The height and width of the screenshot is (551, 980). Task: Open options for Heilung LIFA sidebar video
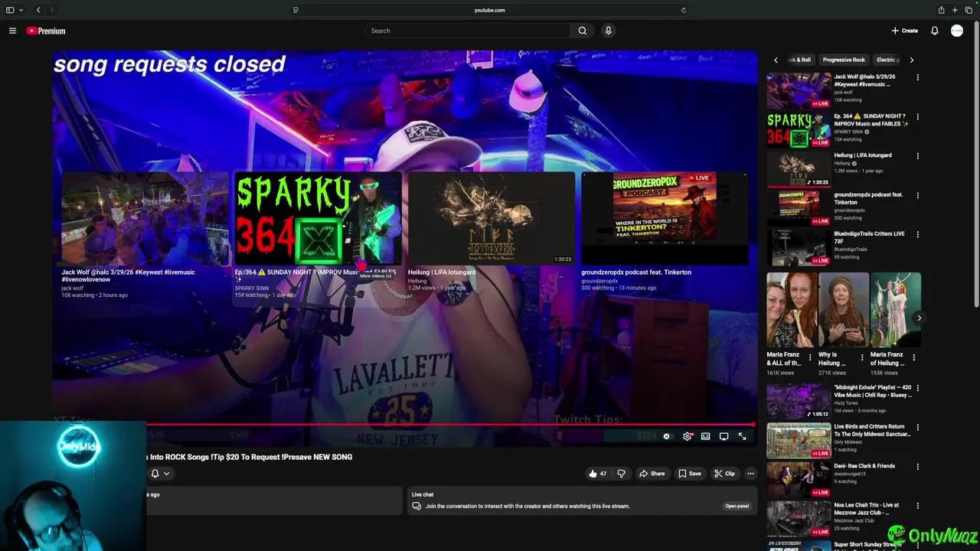point(917,156)
